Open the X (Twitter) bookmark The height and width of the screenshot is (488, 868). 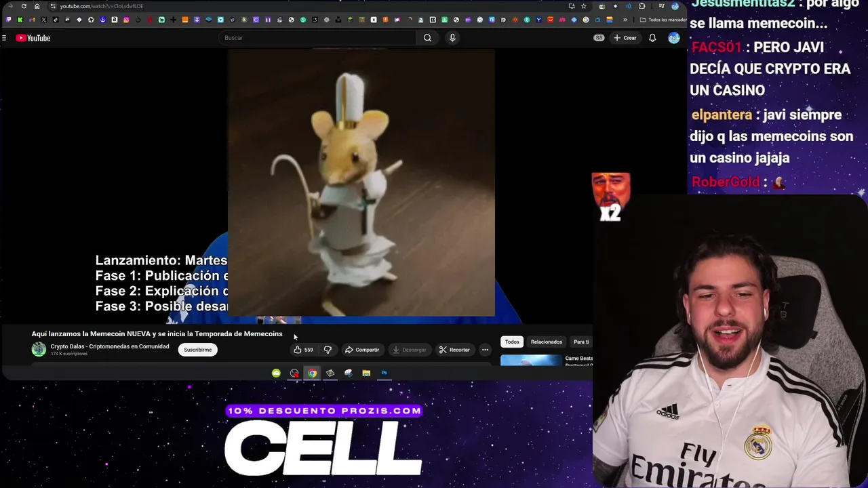pos(43,20)
